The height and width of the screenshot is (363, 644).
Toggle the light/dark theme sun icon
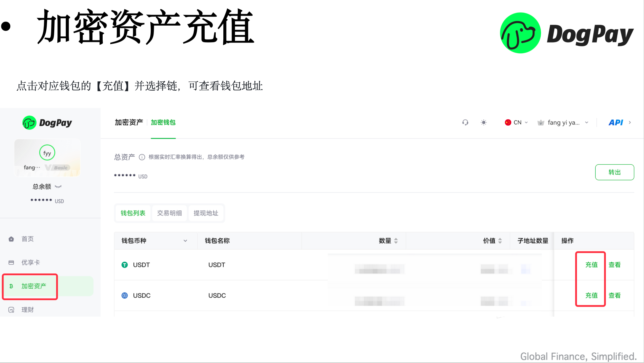coord(484,122)
